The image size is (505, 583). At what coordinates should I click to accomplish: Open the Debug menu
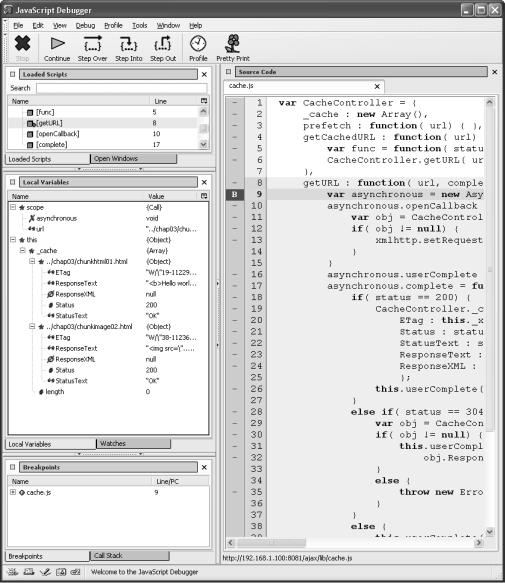(x=86, y=25)
